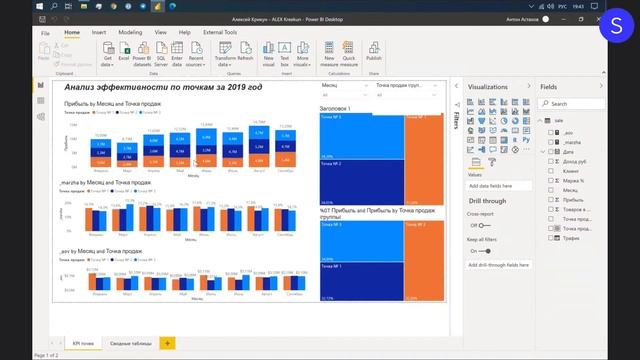This screenshot has height=360, width=640.
Task: Import data from Excel
Action: pos(124,52)
